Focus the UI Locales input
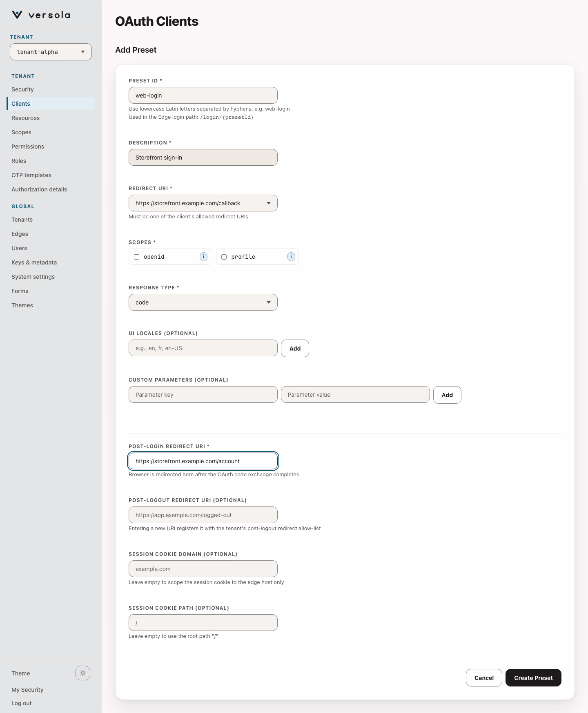The image size is (588, 713). tap(203, 348)
